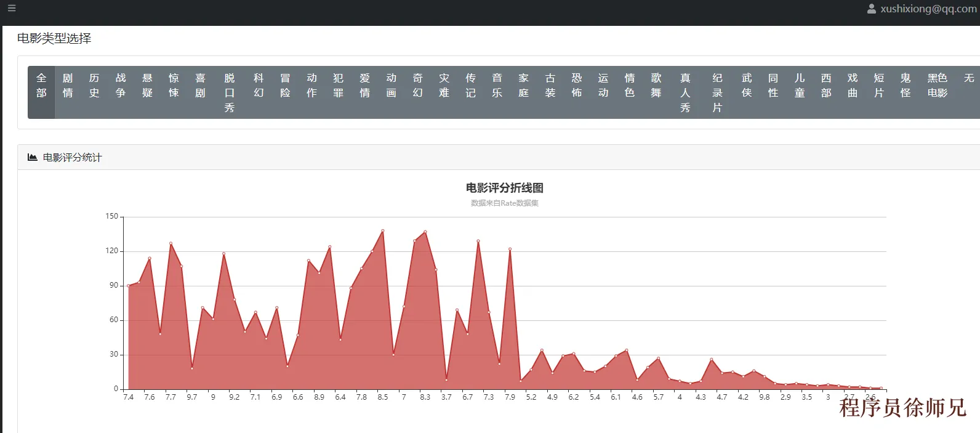Click the 电影类型选择 heading

[x=54, y=38]
